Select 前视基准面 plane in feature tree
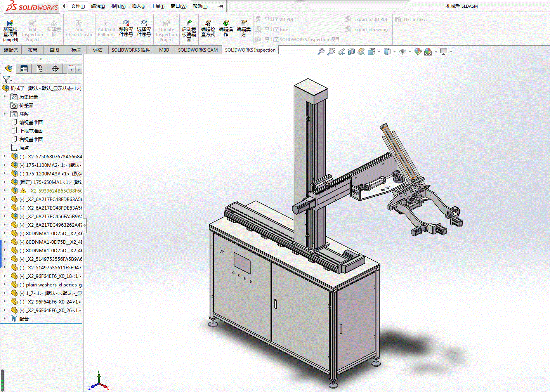Image resolution: width=550 pixels, height=392 pixels. [x=31, y=122]
